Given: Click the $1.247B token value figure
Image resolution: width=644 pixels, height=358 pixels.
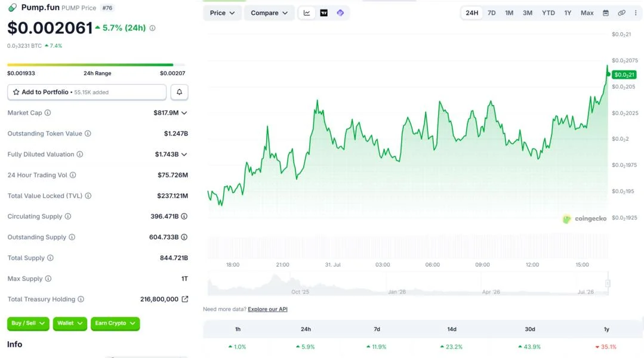Looking at the screenshot, I should [176, 134].
